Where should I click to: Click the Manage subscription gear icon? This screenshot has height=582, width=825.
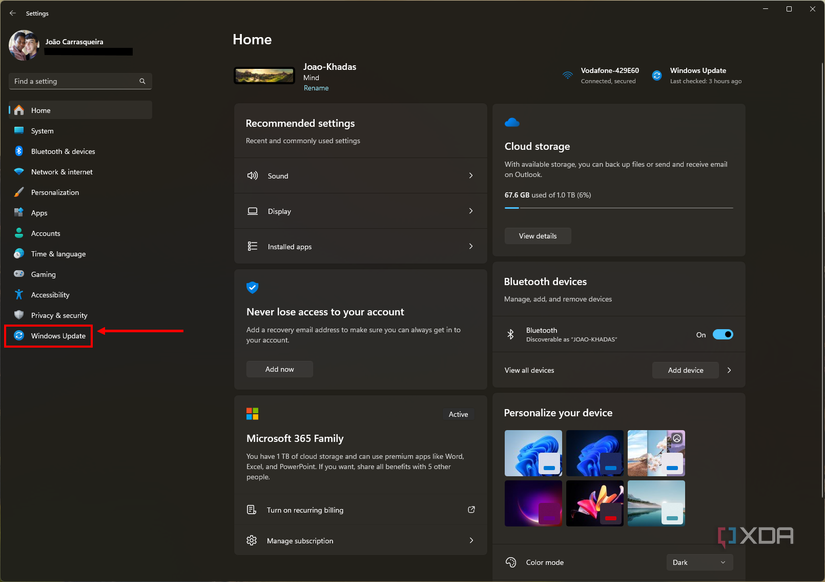pyautogui.click(x=251, y=540)
